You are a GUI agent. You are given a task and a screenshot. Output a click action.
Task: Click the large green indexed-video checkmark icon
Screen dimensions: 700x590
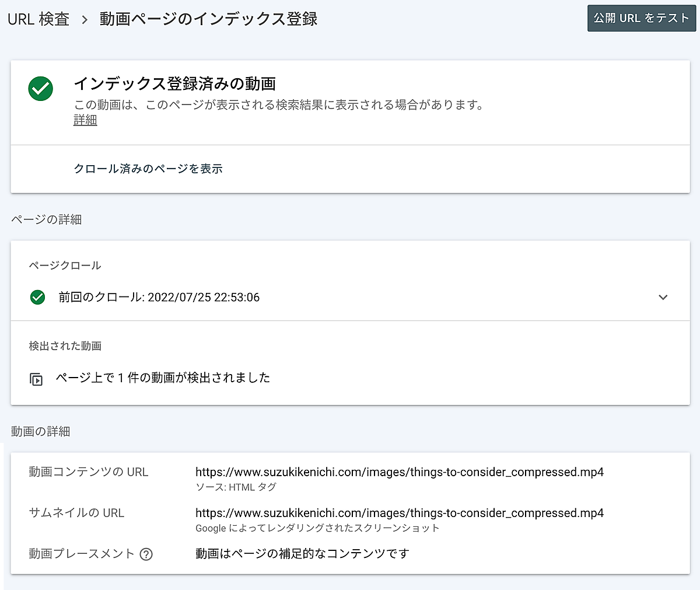point(41,89)
